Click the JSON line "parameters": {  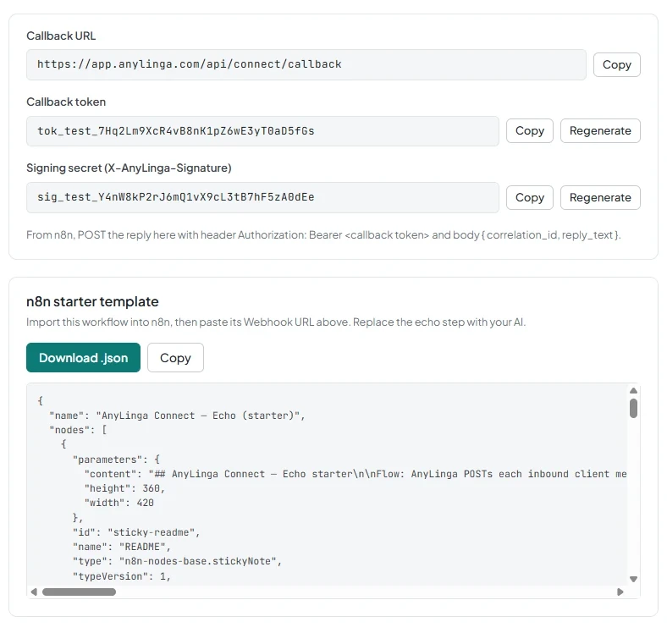(x=116, y=460)
